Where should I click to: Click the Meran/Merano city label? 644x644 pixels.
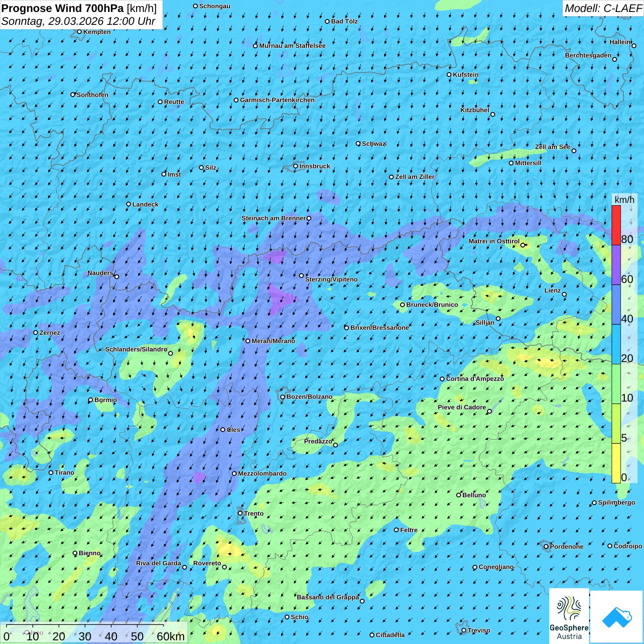pos(273,341)
